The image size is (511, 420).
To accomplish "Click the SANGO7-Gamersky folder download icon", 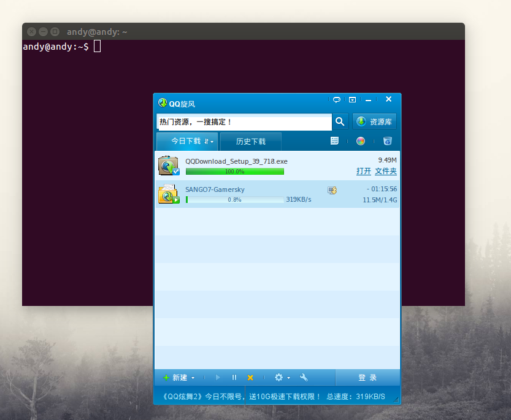I will [x=169, y=194].
